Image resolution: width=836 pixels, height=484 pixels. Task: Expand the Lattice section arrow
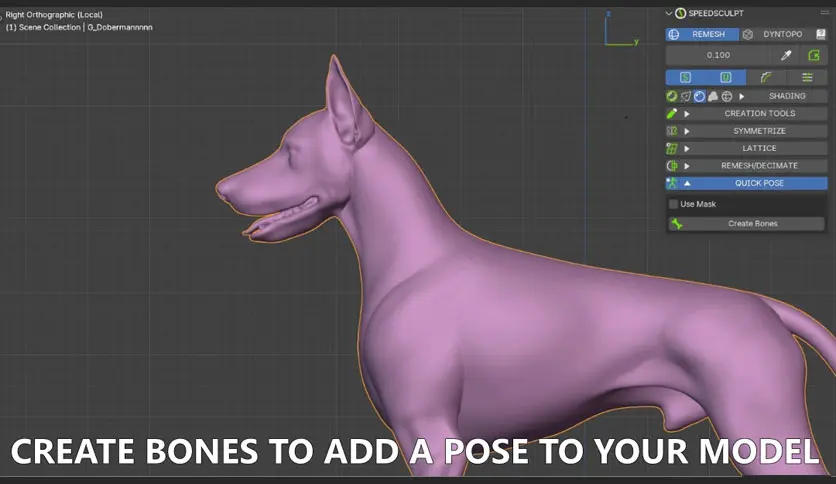click(687, 149)
